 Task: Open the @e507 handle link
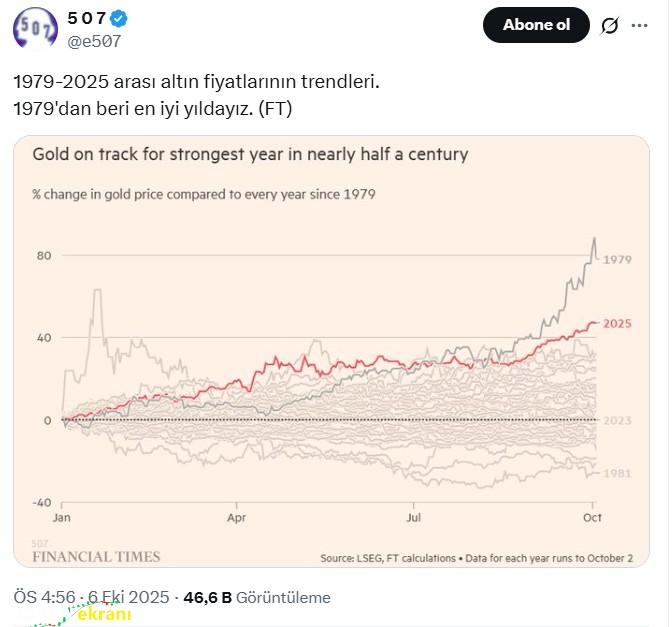[94, 40]
